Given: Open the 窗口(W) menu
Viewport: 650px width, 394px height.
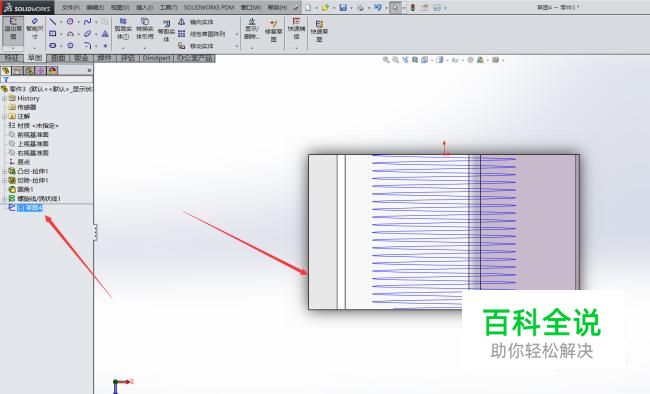Looking at the screenshot, I should [251, 7].
